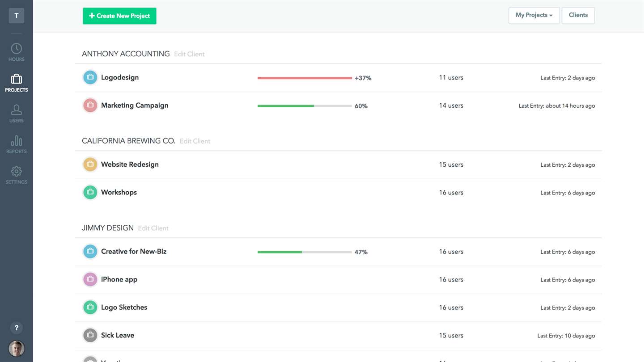Click the yellow Website Redesign project icon
This screenshot has width=644, height=362.
tap(90, 164)
